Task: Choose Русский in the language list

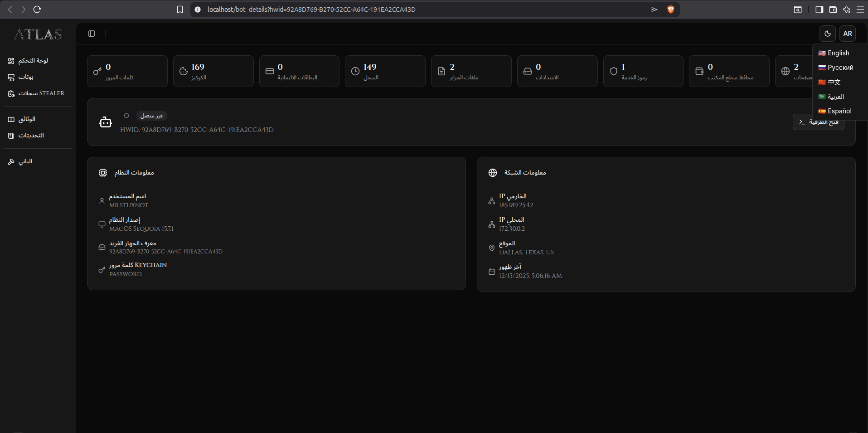Action: coord(837,68)
